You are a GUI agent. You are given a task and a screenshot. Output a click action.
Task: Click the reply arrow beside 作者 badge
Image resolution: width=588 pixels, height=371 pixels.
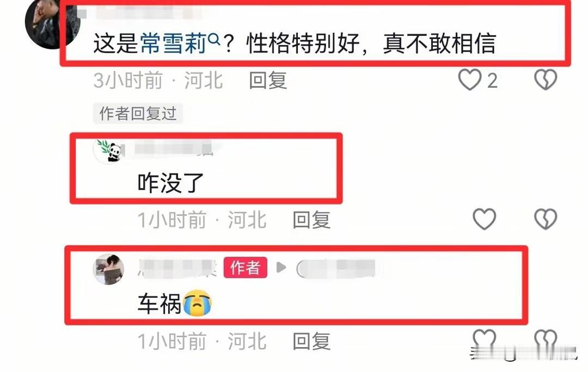pyautogui.click(x=281, y=267)
